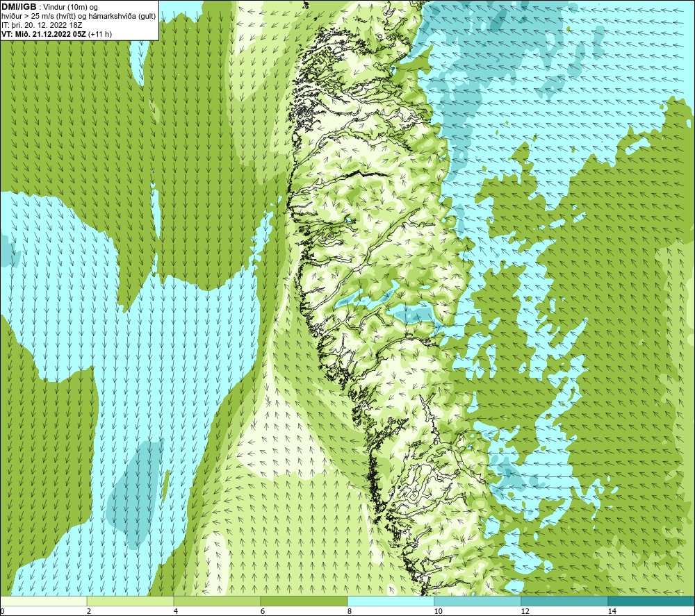Click the scale label "4"
This screenshot has height=616, width=695.
pos(176,611)
